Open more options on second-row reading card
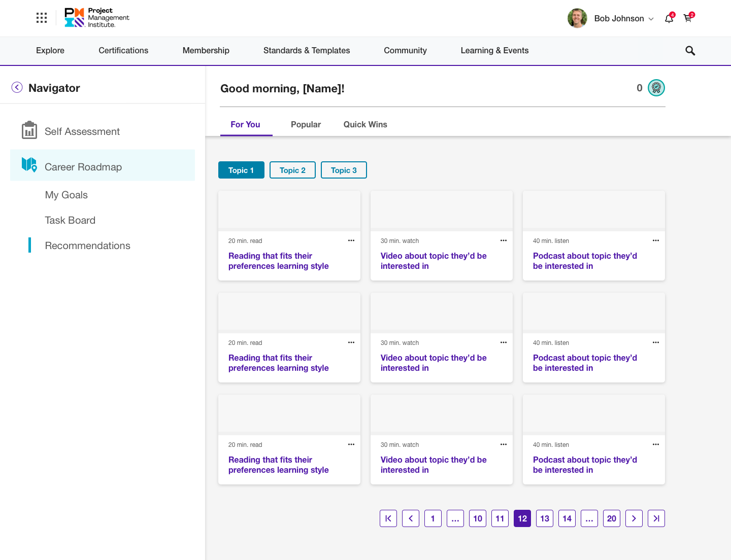The width and height of the screenshot is (731, 560). 351,342
